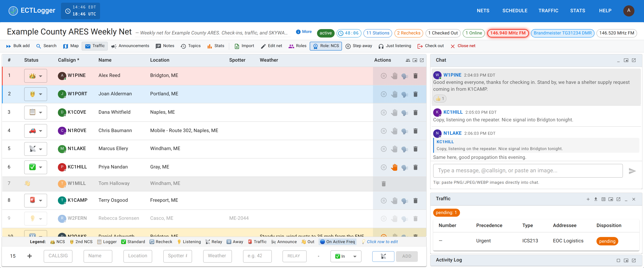Delete the W1MILL checked-out row

(x=384, y=184)
